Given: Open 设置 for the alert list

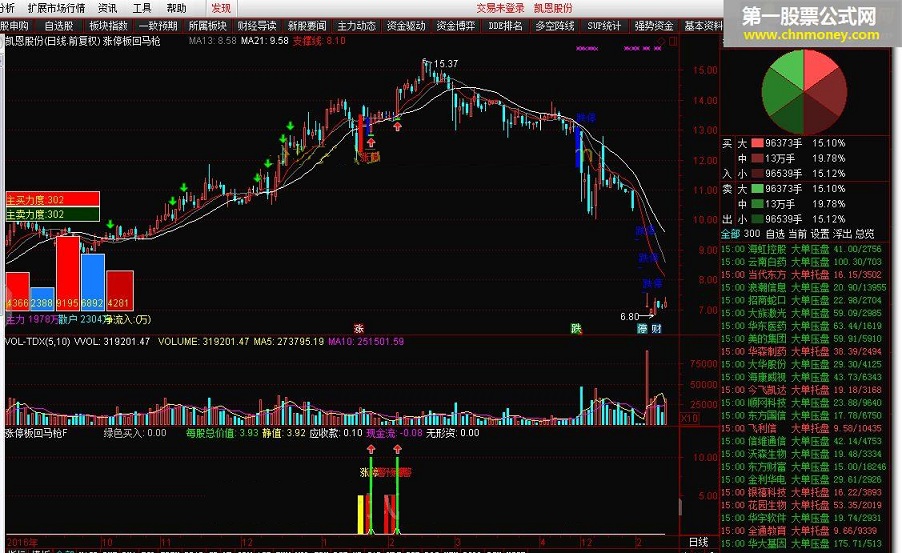Looking at the screenshot, I should tap(820, 234).
